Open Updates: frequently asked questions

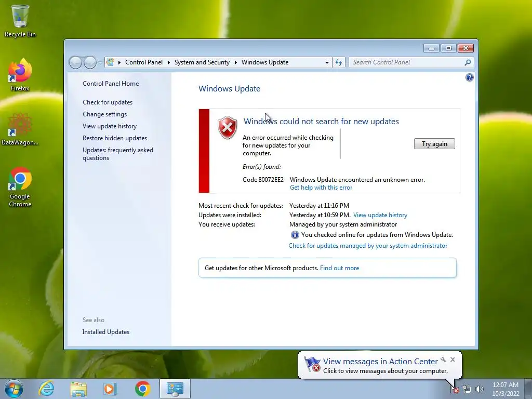(118, 154)
